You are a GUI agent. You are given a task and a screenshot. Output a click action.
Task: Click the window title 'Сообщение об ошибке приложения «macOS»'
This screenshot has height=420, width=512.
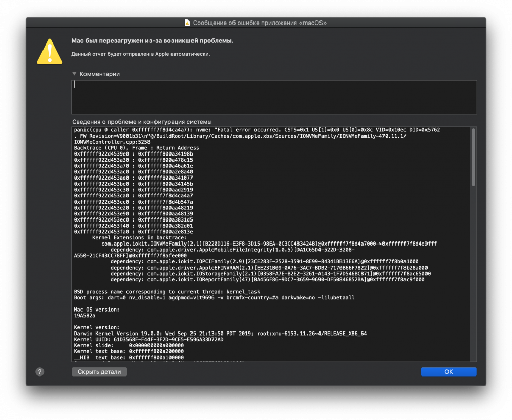(260, 23)
